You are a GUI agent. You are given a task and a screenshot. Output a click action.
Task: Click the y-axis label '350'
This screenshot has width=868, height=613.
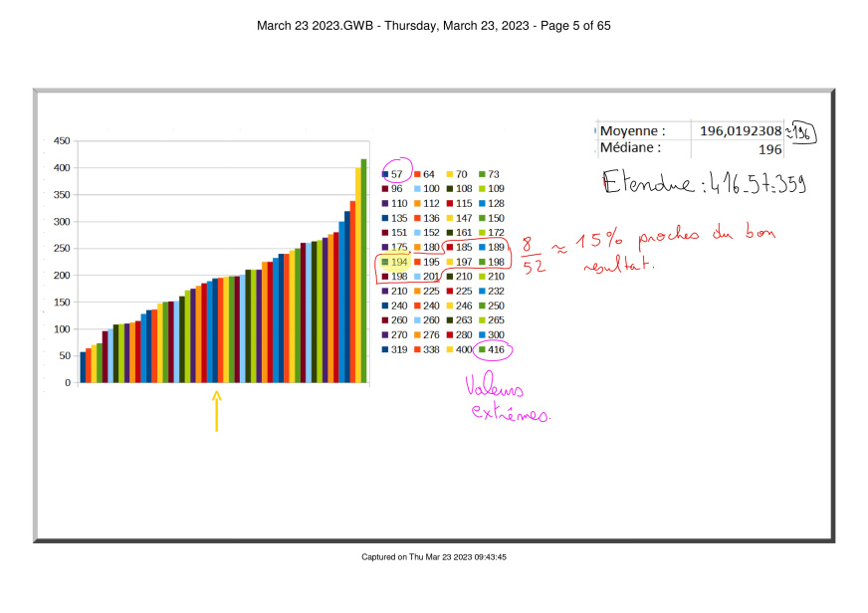click(62, 195)
